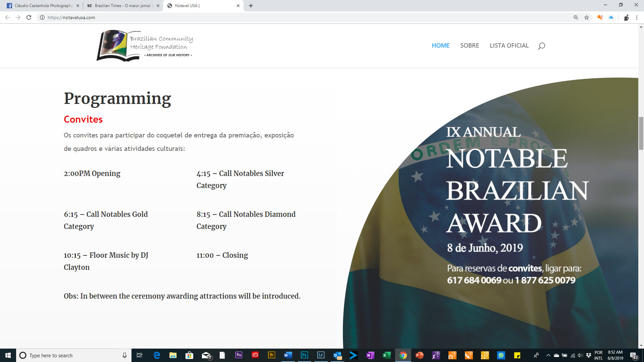Open the HOME navigation link

click(x=440, y=46)
